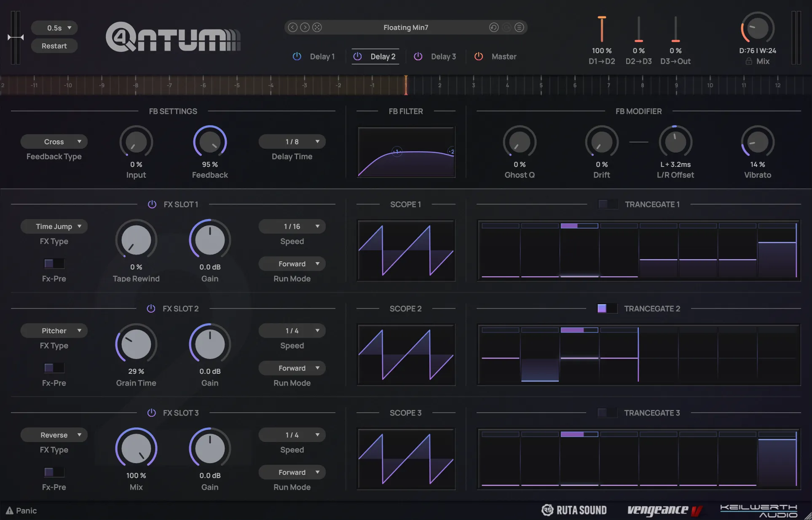Load a random preset with dice icon
The image size is (812, 520).
317,27
